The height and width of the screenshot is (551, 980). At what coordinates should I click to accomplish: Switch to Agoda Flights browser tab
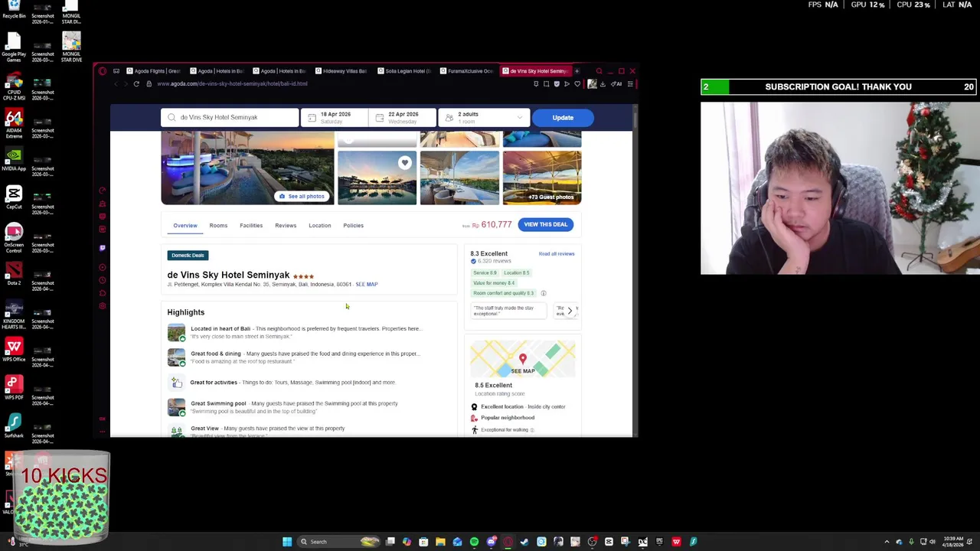pos(153,71)
